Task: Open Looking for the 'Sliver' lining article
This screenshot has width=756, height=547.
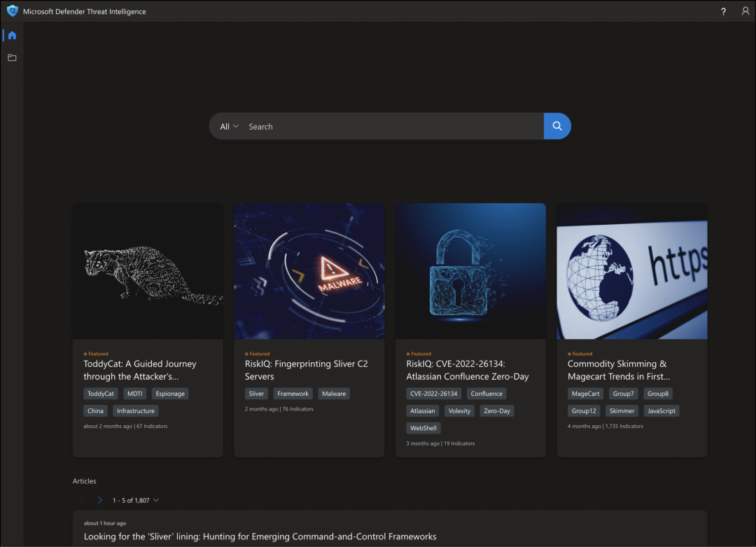Action: point(260,536)
